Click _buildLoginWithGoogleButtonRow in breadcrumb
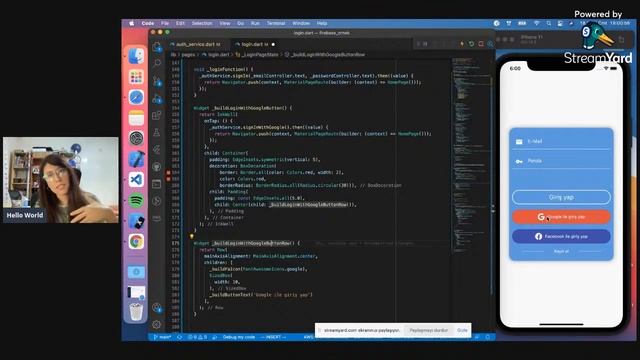The width and height of the screenshot is (640, 360). click(x=328, y=55)
